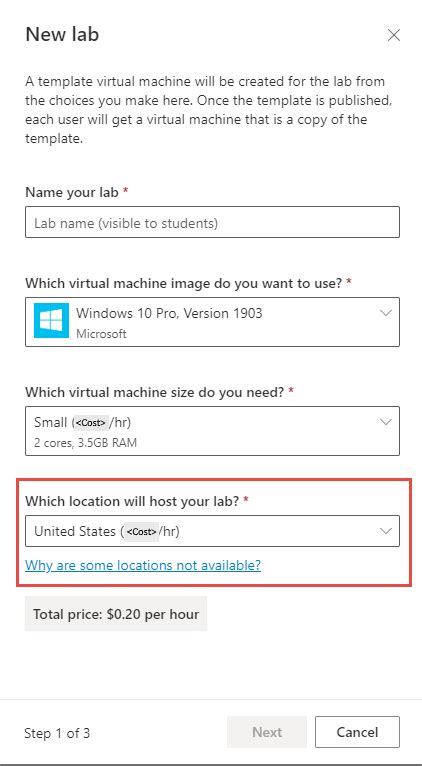The image size is (422, 766).
Task: Expand the lab location chevron arrow
Action: pyautogui.click(x=386, y=531)
